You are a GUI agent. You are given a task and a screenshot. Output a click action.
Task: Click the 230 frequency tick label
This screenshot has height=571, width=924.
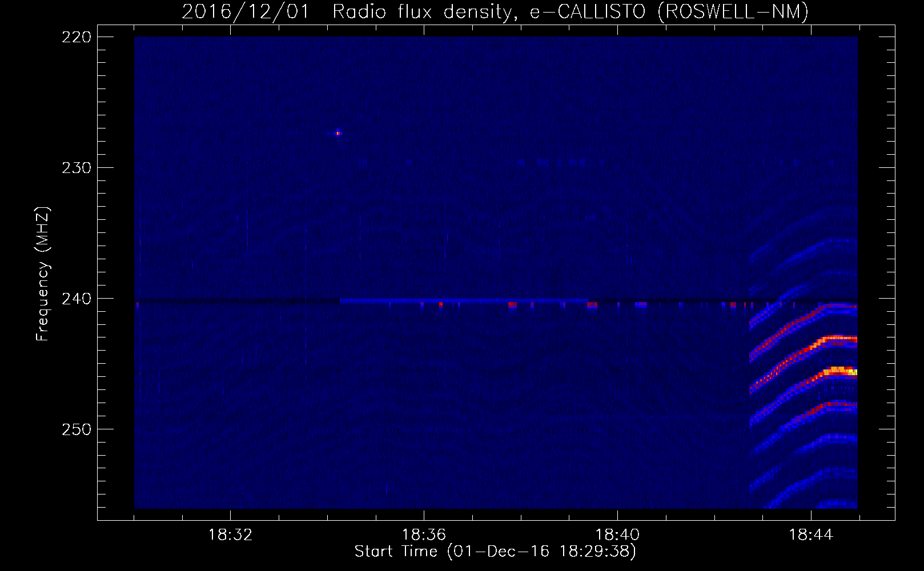pyautogui.click(x=76, y=168)
